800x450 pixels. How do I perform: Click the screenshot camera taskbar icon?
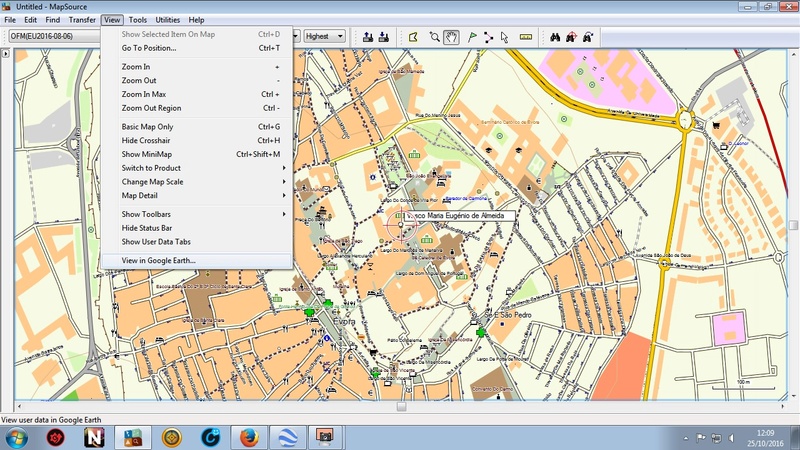tap(324, 438)
